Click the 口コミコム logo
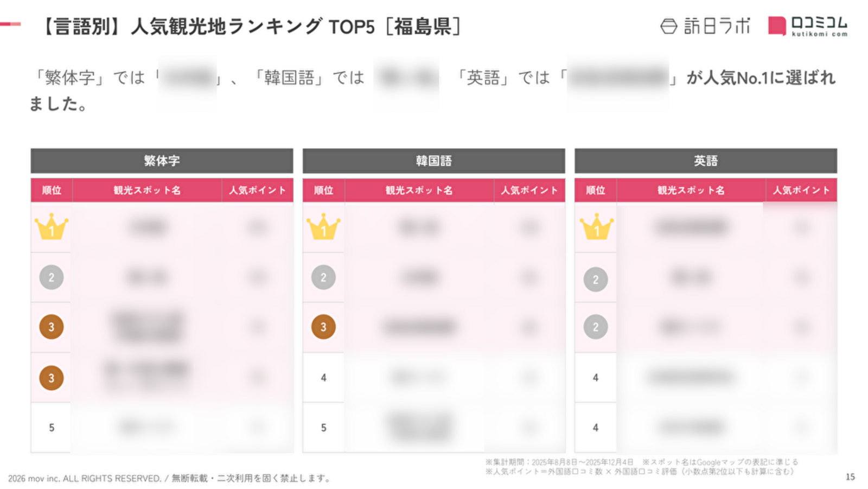The image size is (868, 489). 808,26
